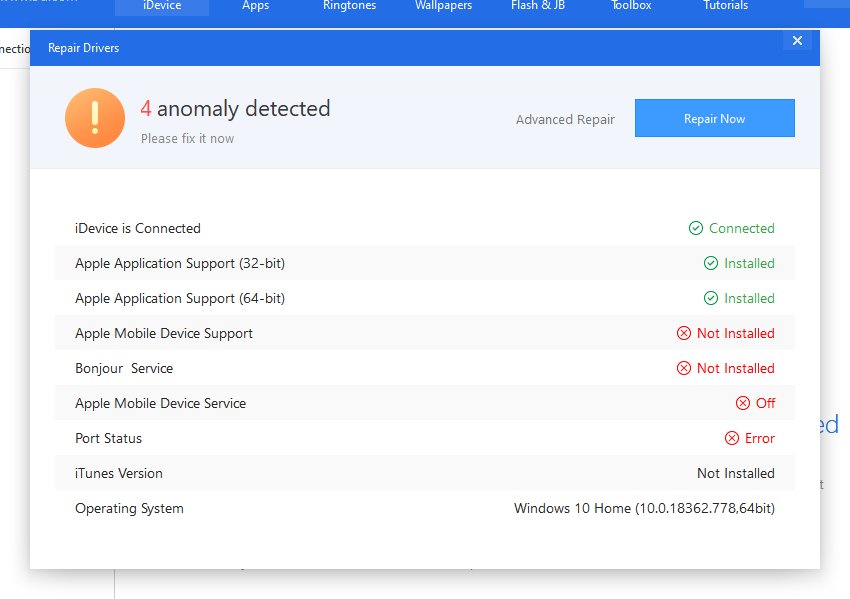The height and width of the screenshot is (599, 850).
Task: Click Not Installed status for Apple Mobile Device Support
Action: [736, 333]
